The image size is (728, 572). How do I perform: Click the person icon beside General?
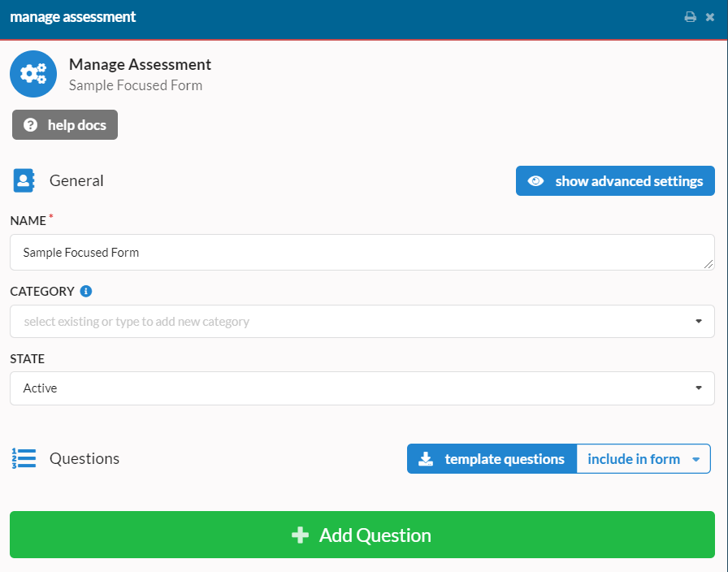click(x=23, y=180)
